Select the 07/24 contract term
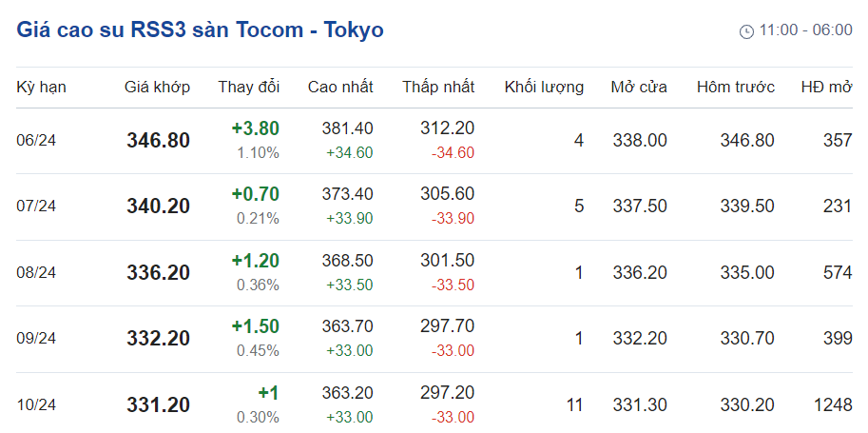868x433 pixels. 37,207
